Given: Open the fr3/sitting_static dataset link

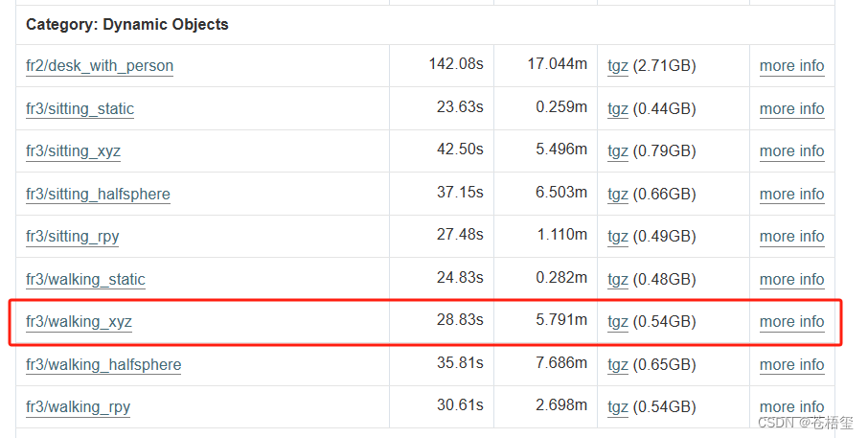Looking at the screenshot, I should coord(80,108).
